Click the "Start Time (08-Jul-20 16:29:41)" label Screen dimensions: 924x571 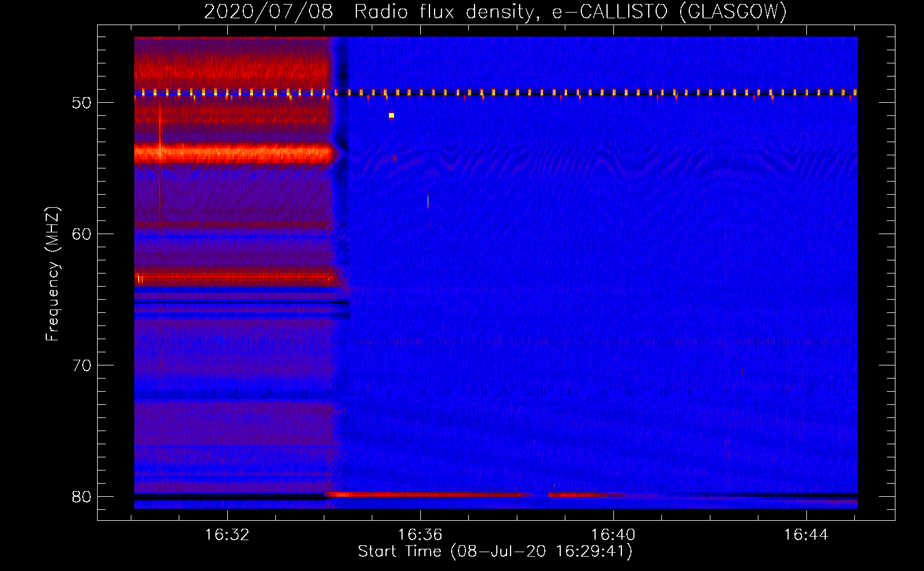pos(495,552)
